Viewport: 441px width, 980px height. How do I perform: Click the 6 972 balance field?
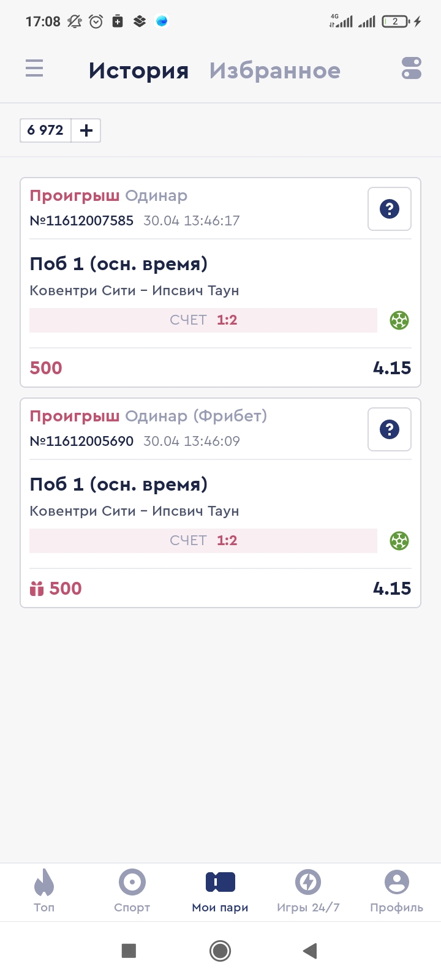46,130
